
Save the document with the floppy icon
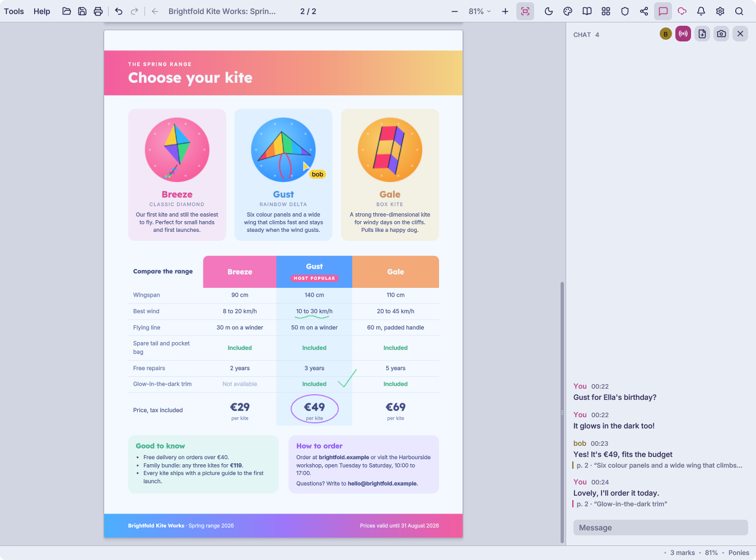pos(82,11)
